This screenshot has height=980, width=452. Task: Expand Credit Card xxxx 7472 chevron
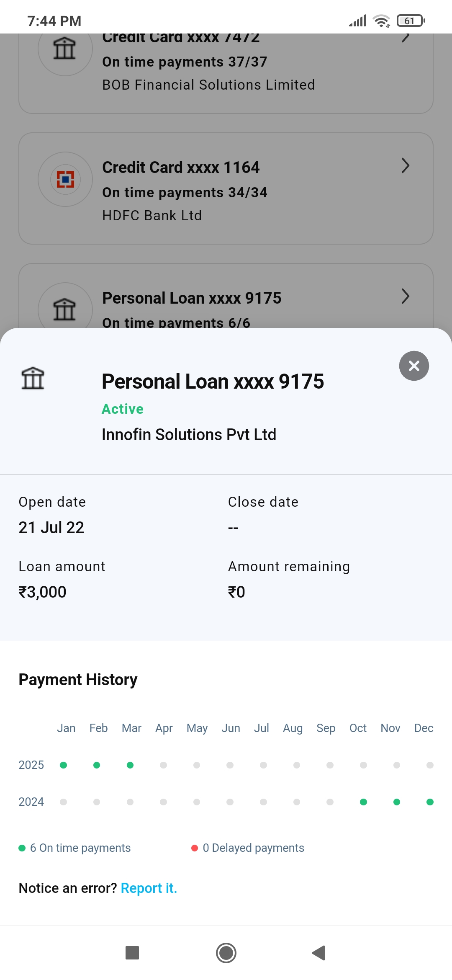pyautogui.click(x=405, y=38)
